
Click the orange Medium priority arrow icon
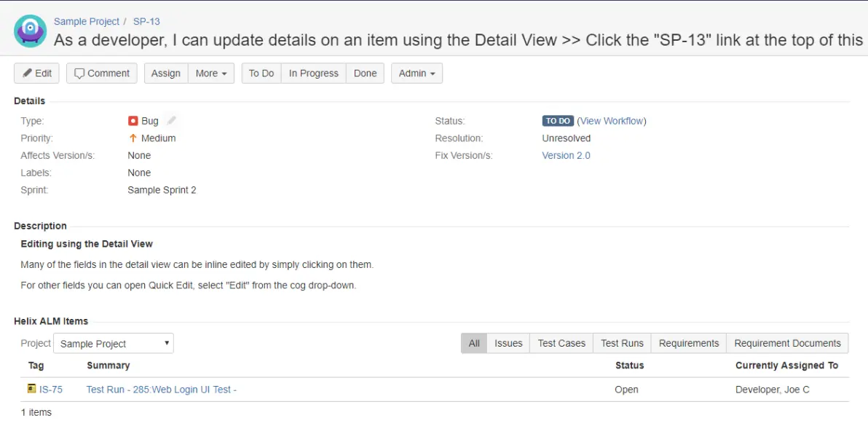[133, 138]
